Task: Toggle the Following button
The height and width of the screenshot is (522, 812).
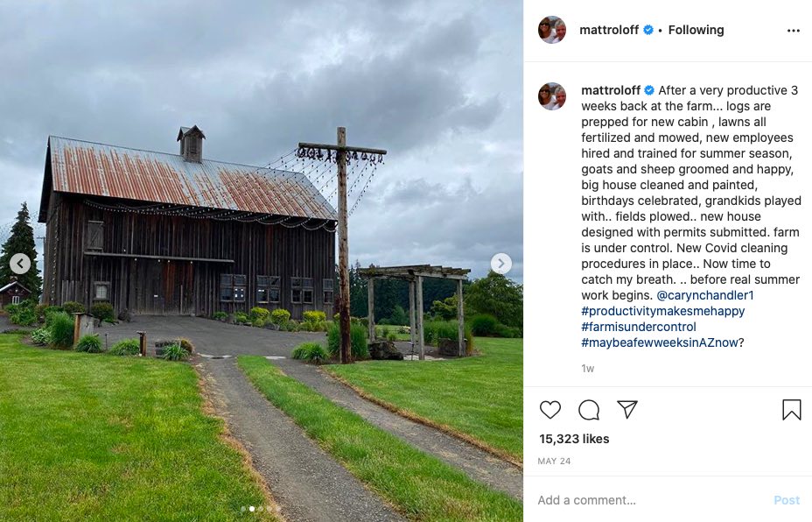Action: click(x=696, y=31)
